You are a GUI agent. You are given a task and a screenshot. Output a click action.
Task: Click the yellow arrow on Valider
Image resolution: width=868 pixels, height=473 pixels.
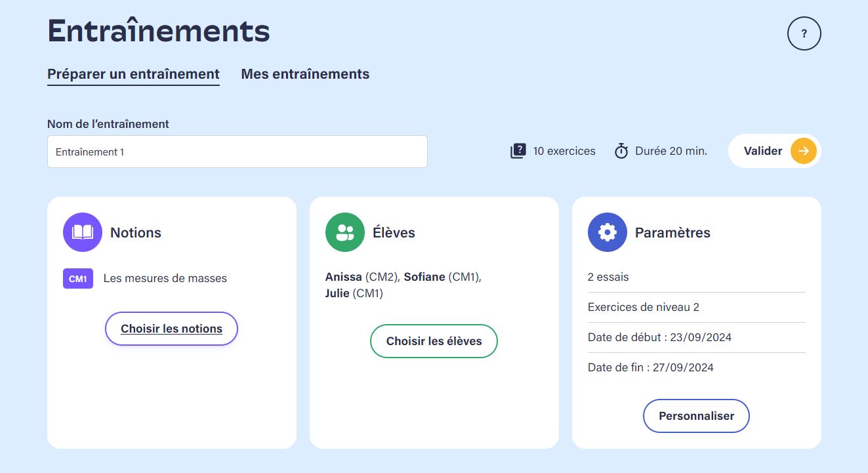point(803,151)
